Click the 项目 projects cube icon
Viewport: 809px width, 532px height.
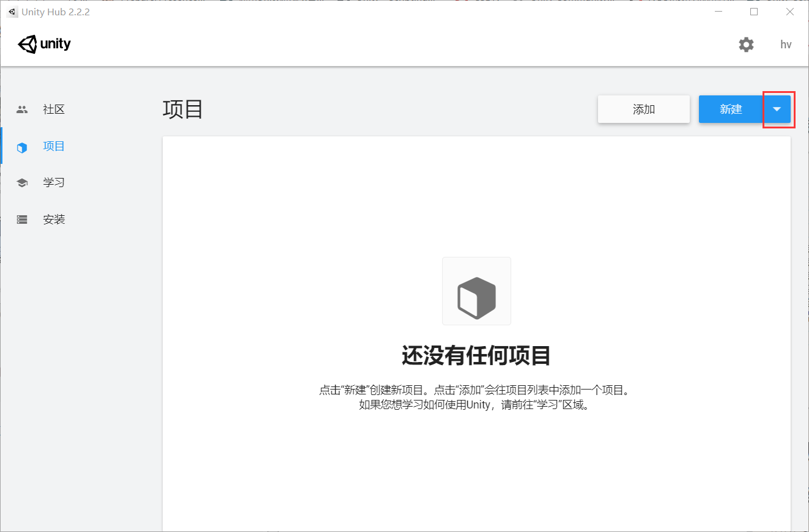tap(22, 146)
